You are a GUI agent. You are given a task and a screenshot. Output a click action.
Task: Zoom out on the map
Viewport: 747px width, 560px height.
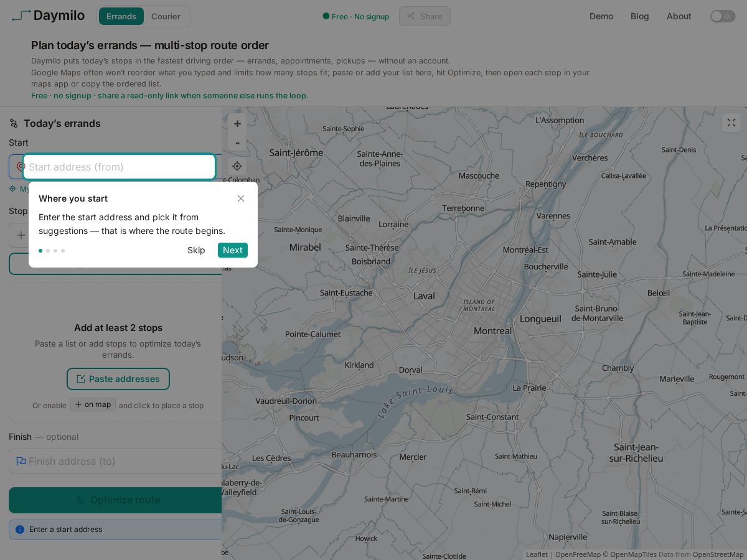click(237, 142)
